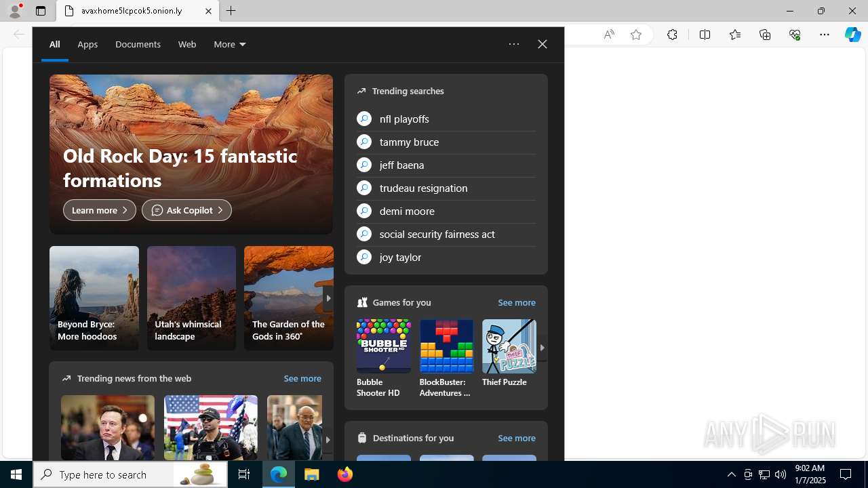Image resolution: width=868 pixels, height=488 pixels.
Task: Open the Old Rock Day headline image
Action: 191,155
